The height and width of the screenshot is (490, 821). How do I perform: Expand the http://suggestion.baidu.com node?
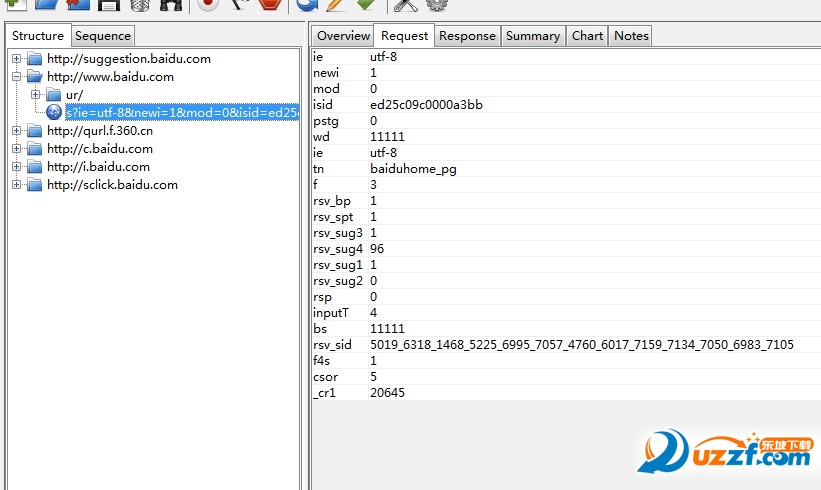(x=16, y=59)
